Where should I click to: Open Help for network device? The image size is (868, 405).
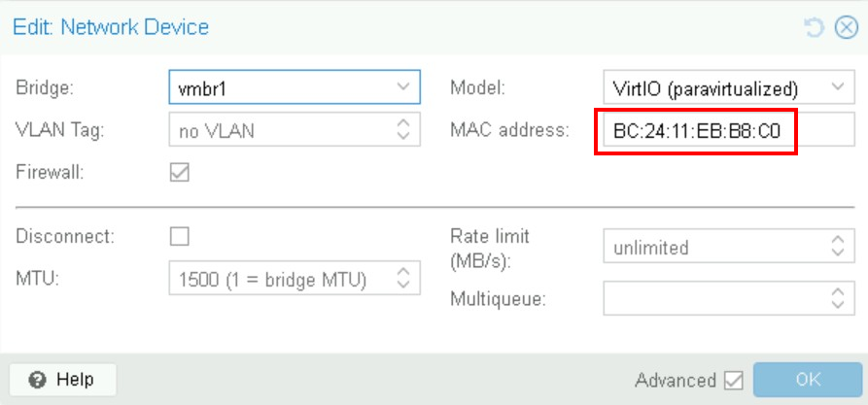point(62,380)
